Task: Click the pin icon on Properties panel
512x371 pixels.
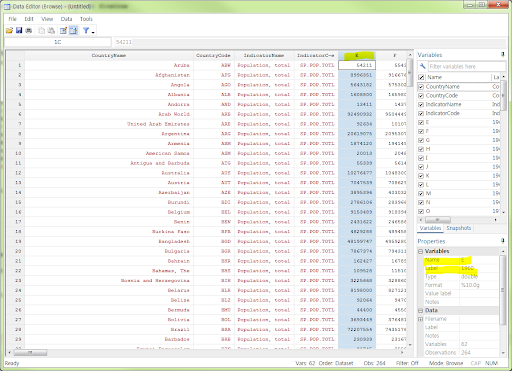Action: tap(503, 241)
